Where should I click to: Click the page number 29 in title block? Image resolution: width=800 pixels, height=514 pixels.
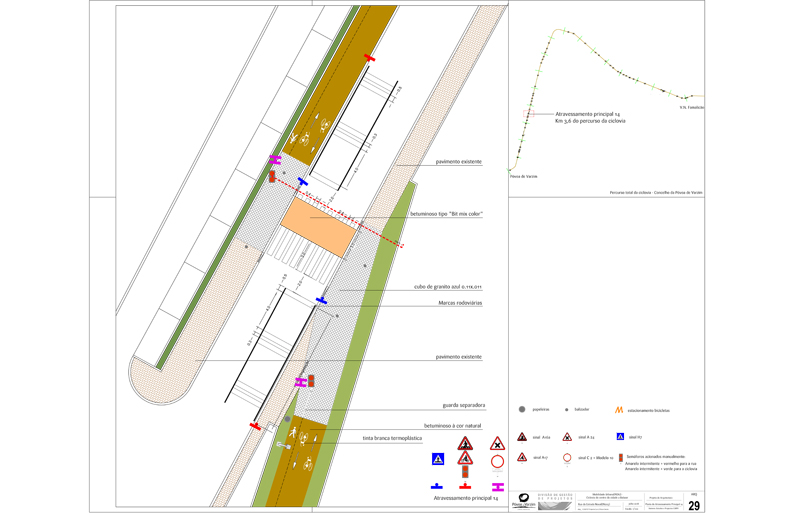pyautogui.click(x=694, y=505)
